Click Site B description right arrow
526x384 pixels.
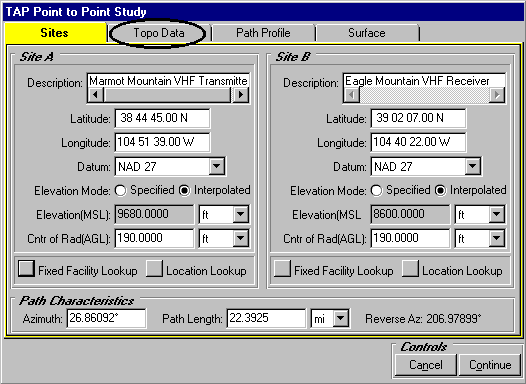coord(497,95)
